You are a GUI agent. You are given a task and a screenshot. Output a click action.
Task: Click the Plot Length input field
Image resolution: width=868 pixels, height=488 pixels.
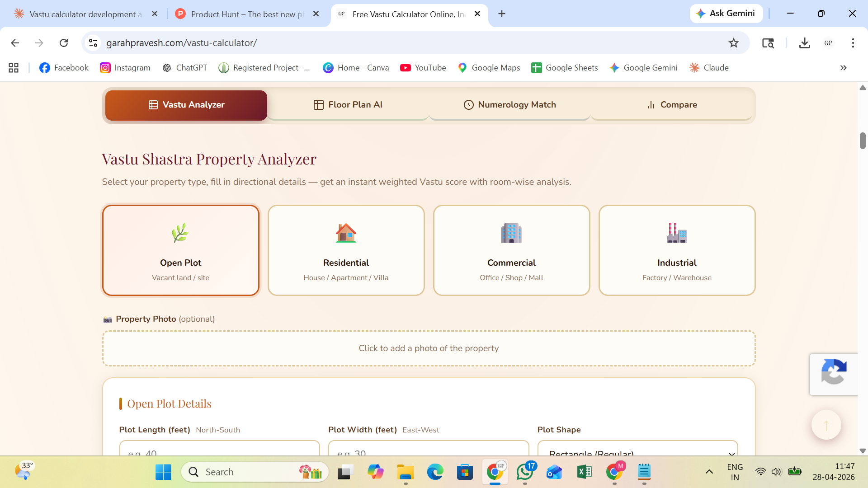pos(219,450)
